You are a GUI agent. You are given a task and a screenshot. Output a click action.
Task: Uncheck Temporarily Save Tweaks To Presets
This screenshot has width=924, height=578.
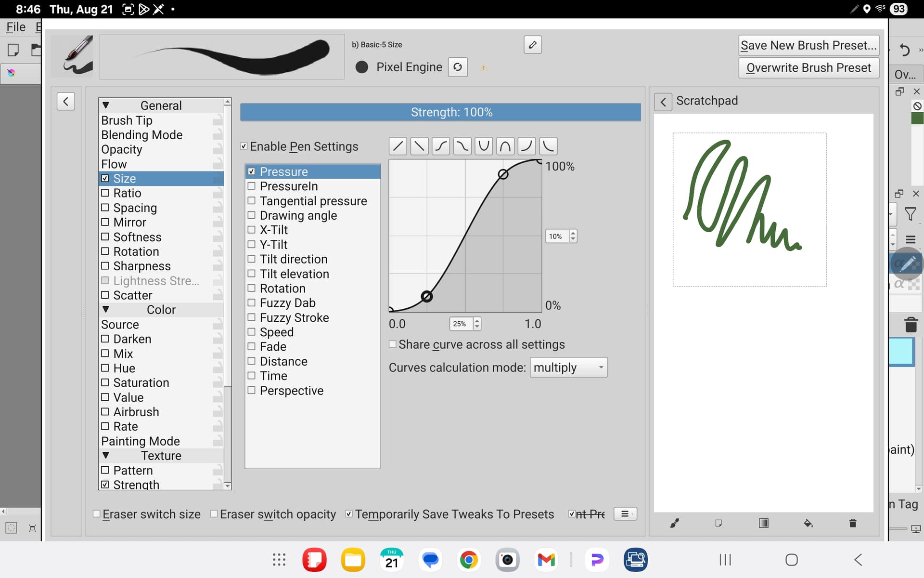[349, 514]
